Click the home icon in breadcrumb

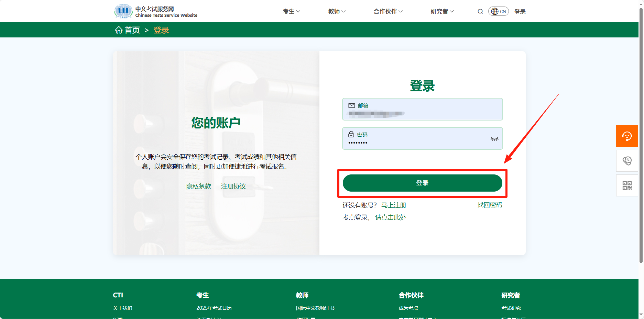[x=119, y=30]
